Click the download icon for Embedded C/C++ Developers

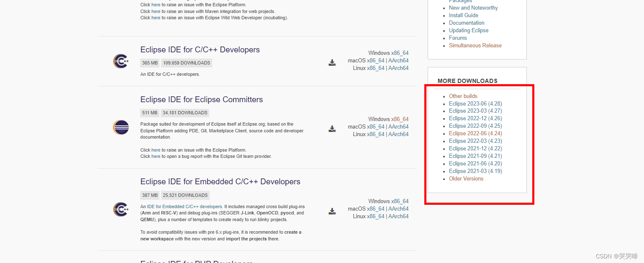pos(332,211)
